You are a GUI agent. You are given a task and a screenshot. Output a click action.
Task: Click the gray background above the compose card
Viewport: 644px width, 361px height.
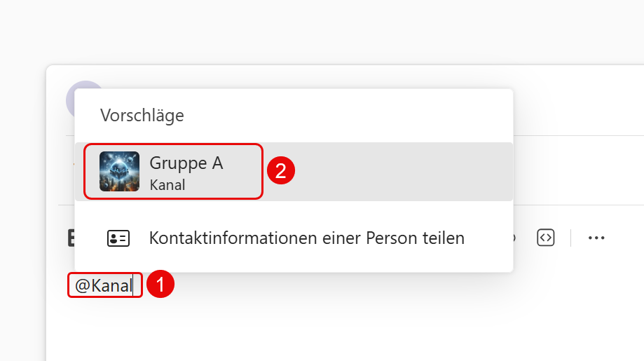pos(322,31)
